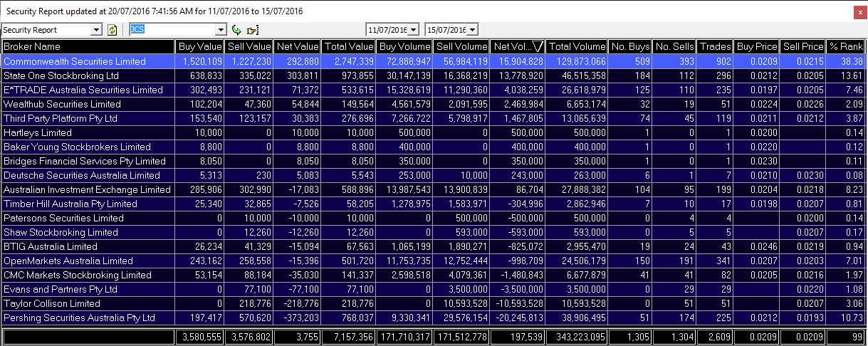Select the Commonwealth Securities Limited row
The width and height of the screenshot is (868, 346).
pyautogui.click(x=434, y=61)
